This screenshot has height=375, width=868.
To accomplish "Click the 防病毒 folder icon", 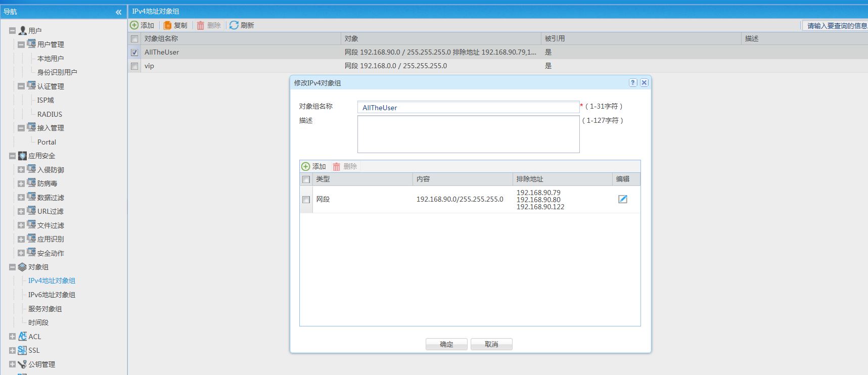I will [x=31, y=183].
